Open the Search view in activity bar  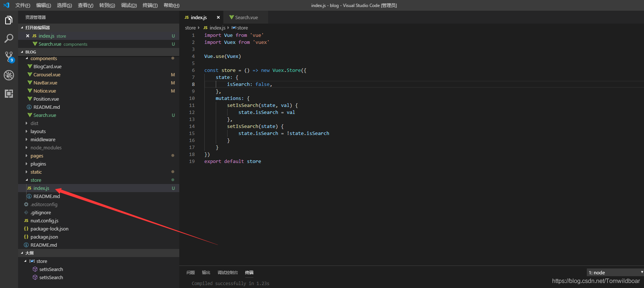pos(9,38)
